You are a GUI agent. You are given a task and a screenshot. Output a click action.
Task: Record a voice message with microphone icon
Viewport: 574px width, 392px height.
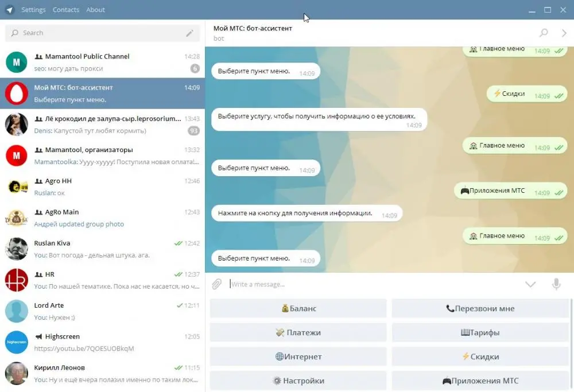coord(556,284)
